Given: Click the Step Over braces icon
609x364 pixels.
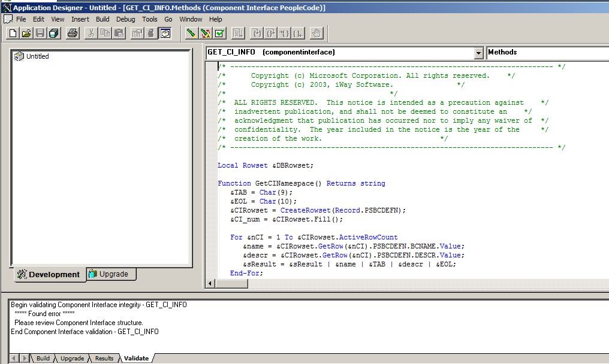Looking at the screenshot, I should point(270,34).
